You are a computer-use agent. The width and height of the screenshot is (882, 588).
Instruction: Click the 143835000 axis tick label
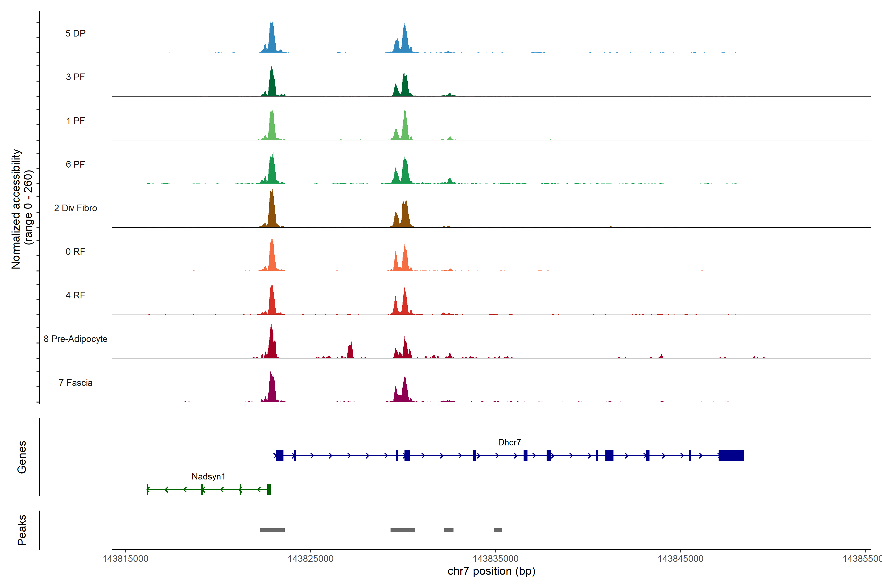click(495, 559)
